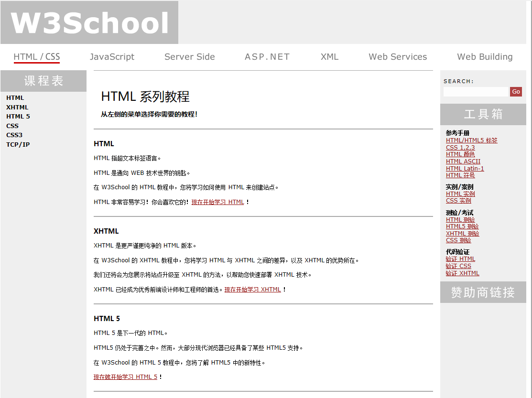Switch to the JavaScript navigation tab
Viewport: 532px width, 398px height.
click(112, 56)
